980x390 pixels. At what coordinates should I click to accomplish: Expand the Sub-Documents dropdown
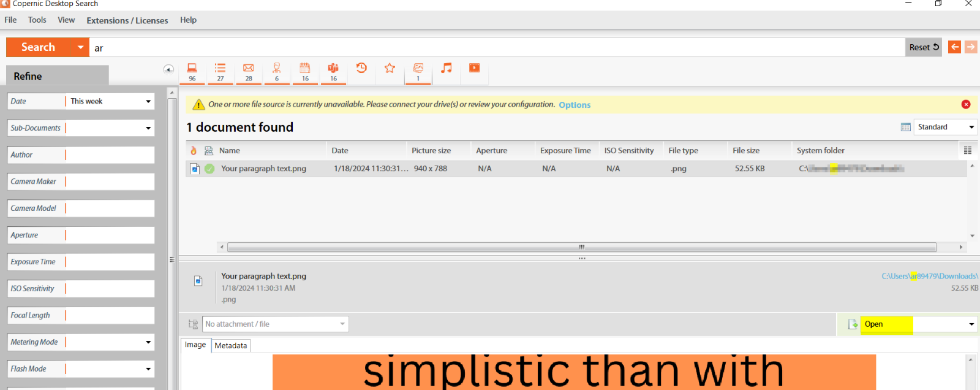click(x=148, y=128)
